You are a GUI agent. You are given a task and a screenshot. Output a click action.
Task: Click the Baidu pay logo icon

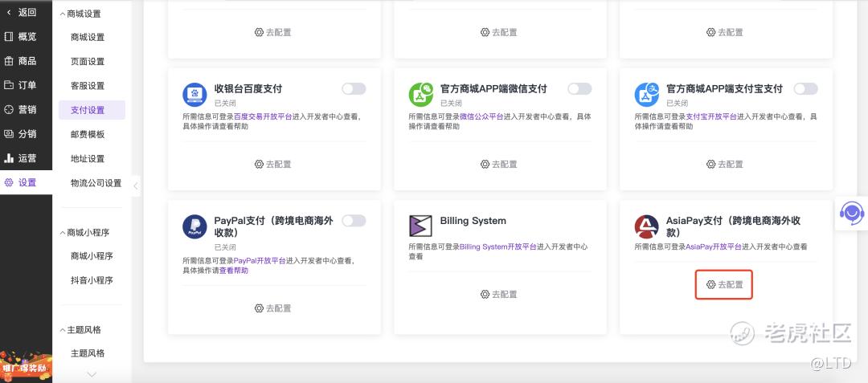click(194, 95)
